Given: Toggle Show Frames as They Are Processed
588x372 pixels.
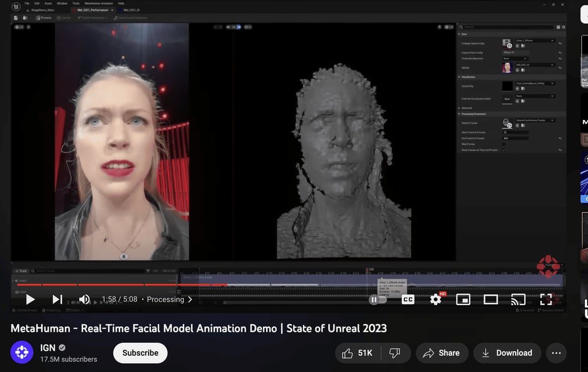Looking at the screenshot, I should (x=504, y=150).
